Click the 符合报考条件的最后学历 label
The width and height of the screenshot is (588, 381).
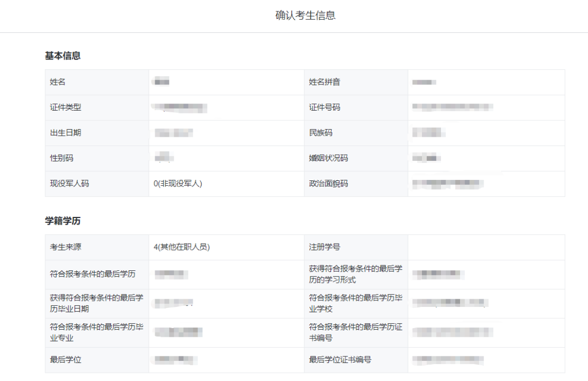tap(93, 274)
